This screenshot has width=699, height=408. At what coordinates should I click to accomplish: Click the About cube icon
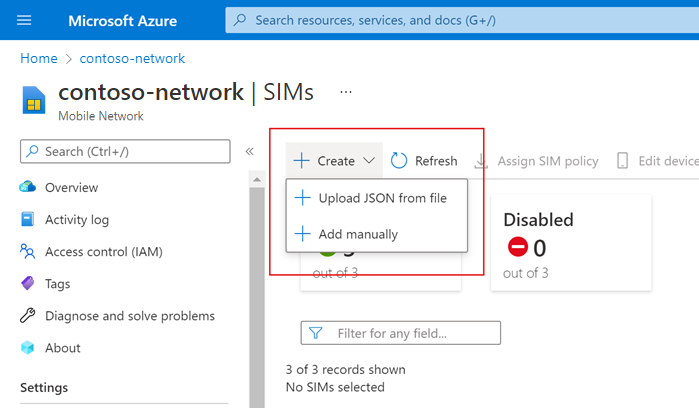[28, 348]
